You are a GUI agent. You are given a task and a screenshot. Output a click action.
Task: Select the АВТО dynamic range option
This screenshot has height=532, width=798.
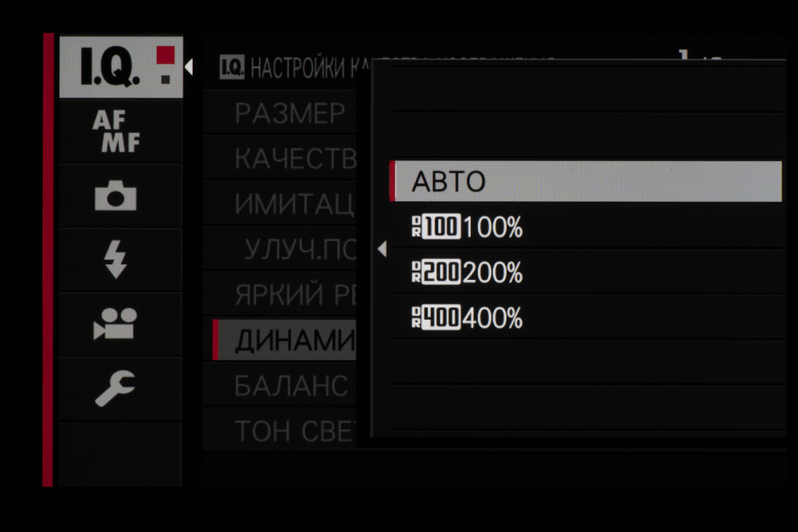click(587, 182)
